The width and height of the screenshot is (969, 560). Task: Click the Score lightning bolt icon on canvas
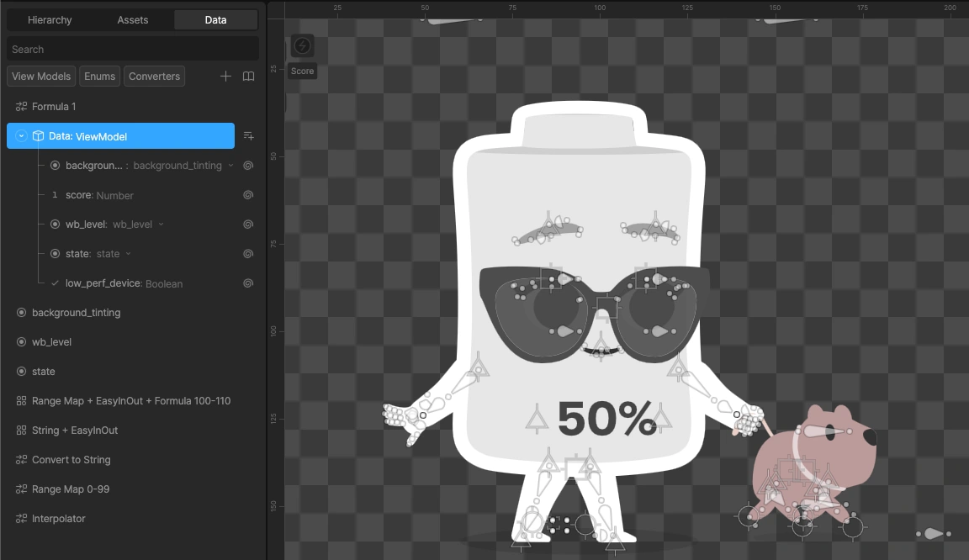tap(302, 46)
